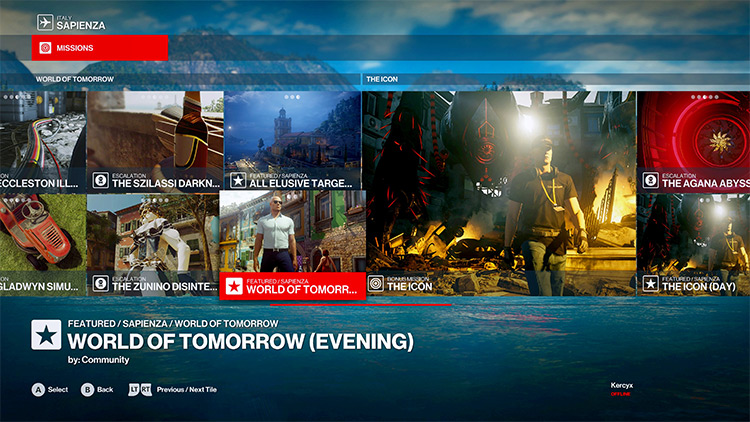Click the Featured / Sapienza breadcrumb text
The image size is (750, 422).
click(x=173, y=323)
